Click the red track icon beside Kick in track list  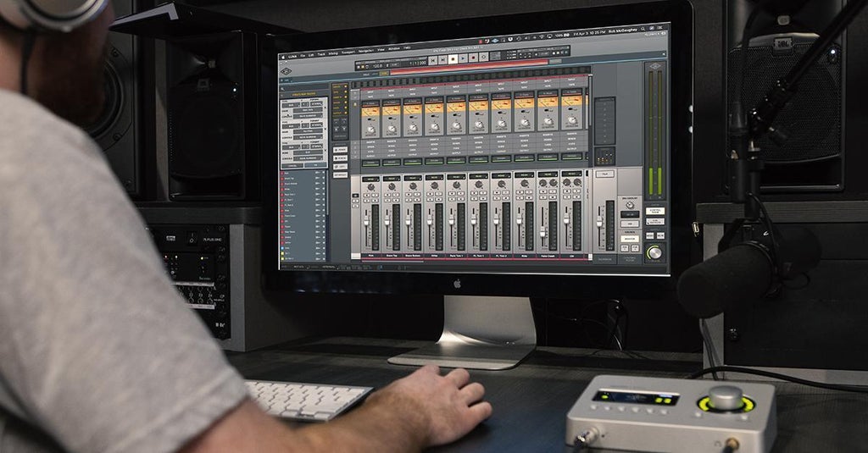[x=282, y=173]
